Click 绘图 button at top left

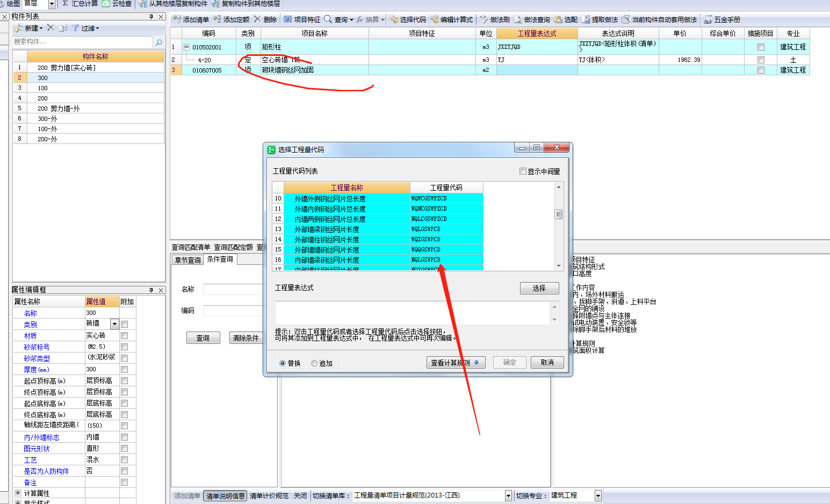point(10,4)
